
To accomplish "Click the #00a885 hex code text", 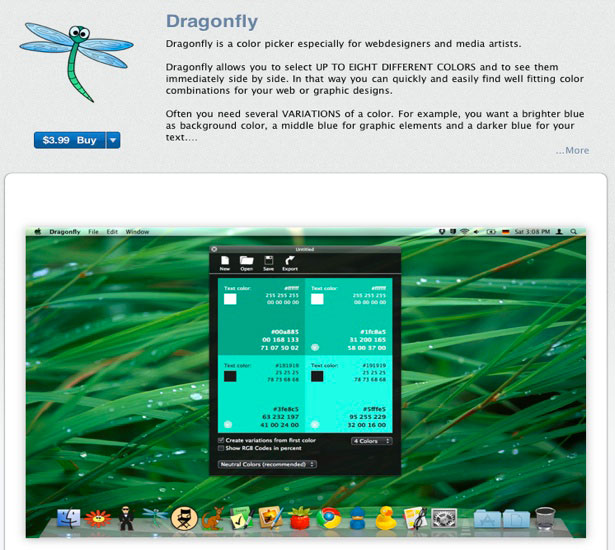I will 285,332.
